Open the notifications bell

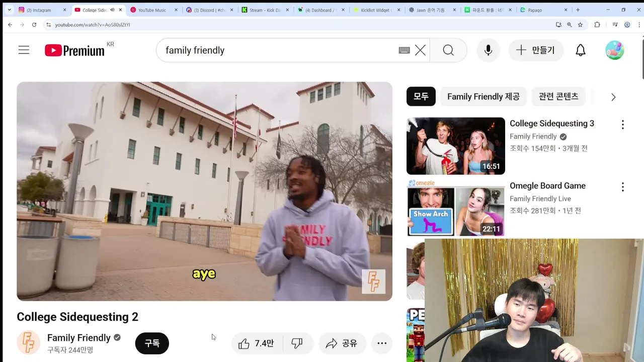point(581,50)
